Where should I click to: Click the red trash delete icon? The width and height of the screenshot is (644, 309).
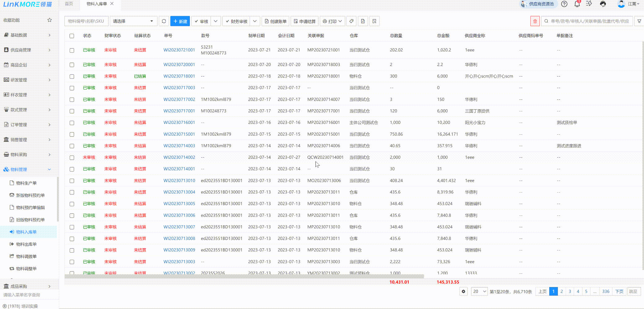[535, 21]
